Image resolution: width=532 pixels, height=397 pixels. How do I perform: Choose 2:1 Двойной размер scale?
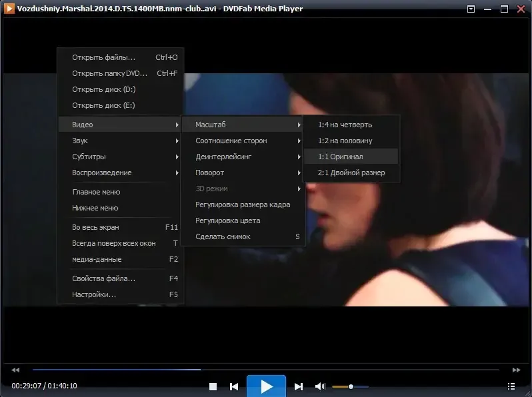coord(351,173)
